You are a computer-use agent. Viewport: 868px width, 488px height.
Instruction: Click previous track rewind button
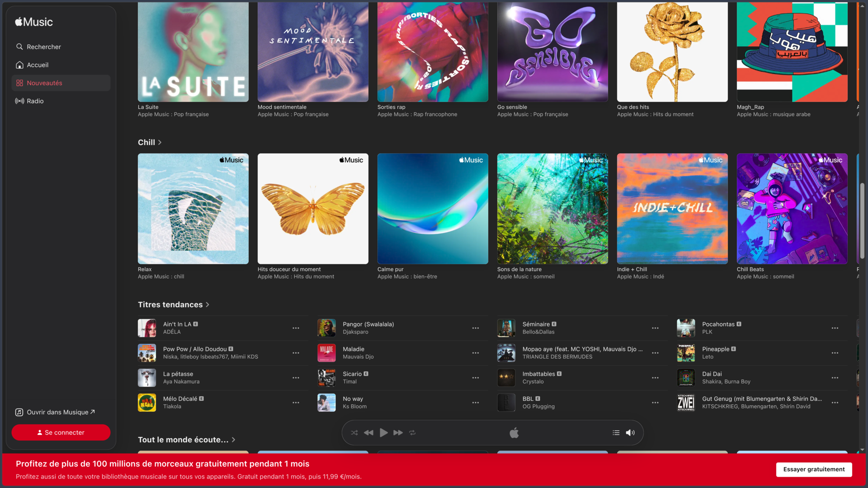(369, 432)
